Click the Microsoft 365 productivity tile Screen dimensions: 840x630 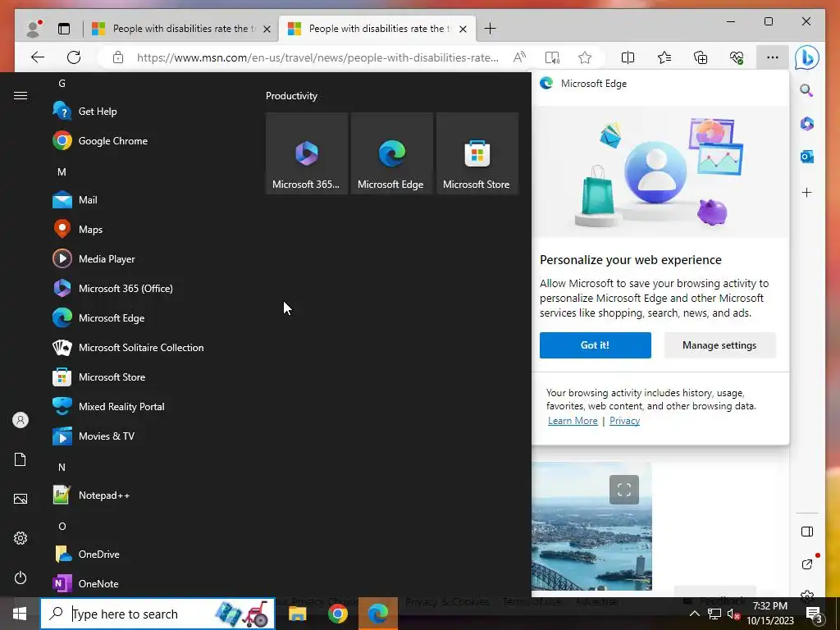point(307,153)
